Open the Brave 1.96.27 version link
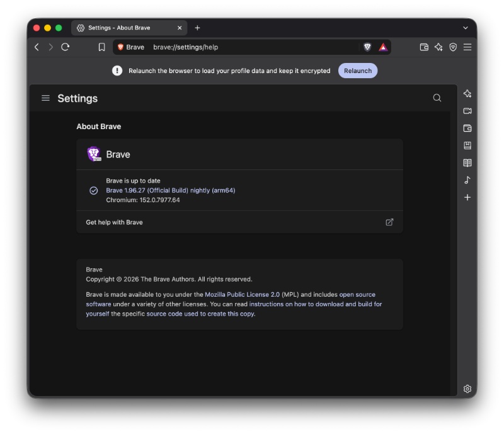The width and height of the screenshot is (504, 434). 170,190
